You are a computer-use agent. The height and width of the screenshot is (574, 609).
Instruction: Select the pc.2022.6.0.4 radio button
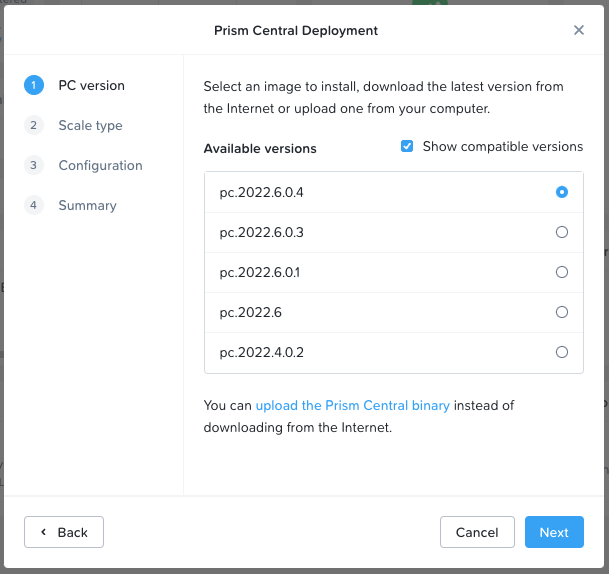[562, 192]
